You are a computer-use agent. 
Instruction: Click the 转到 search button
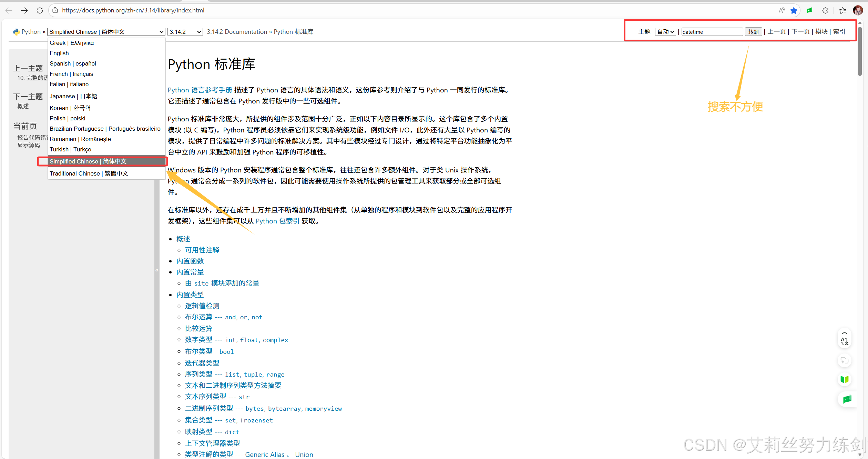753,32
